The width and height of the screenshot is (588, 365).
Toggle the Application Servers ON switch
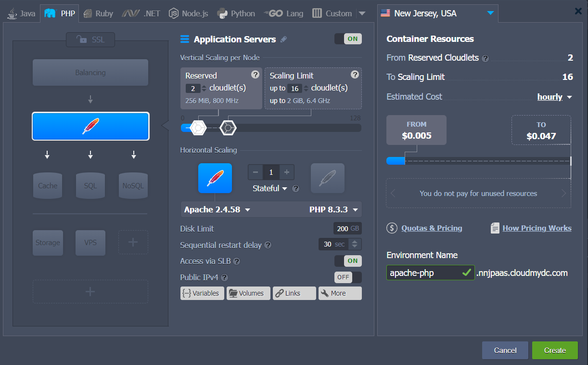(x=348, y=39)
